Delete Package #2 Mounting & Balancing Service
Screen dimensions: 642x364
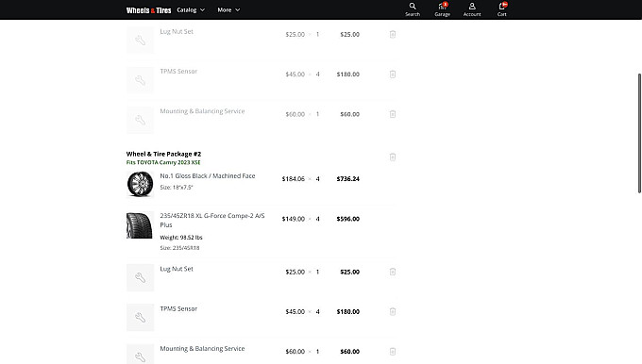click(392, 352)
